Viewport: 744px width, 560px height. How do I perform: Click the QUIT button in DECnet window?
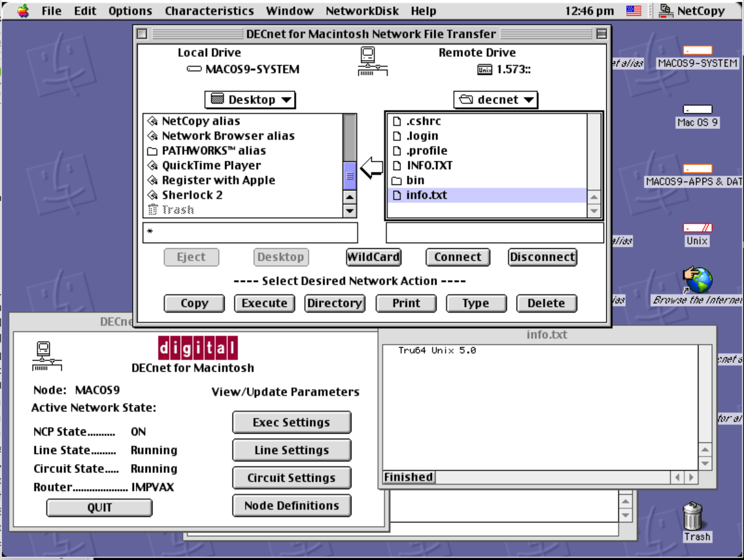click(99, 507)
